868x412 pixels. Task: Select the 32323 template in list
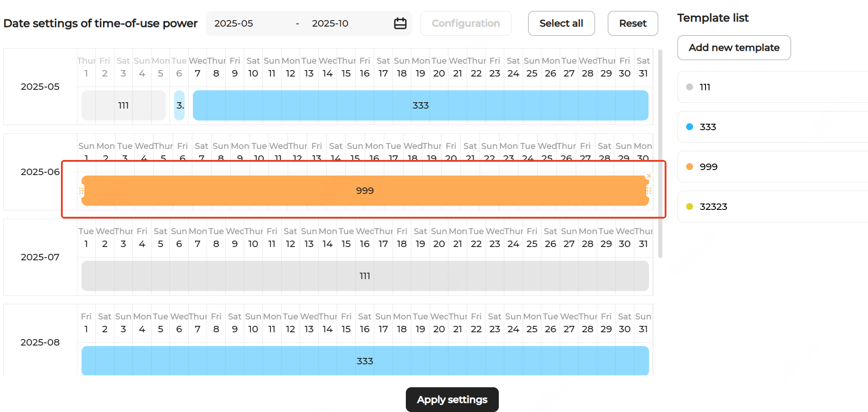click(x=713, y=207)
